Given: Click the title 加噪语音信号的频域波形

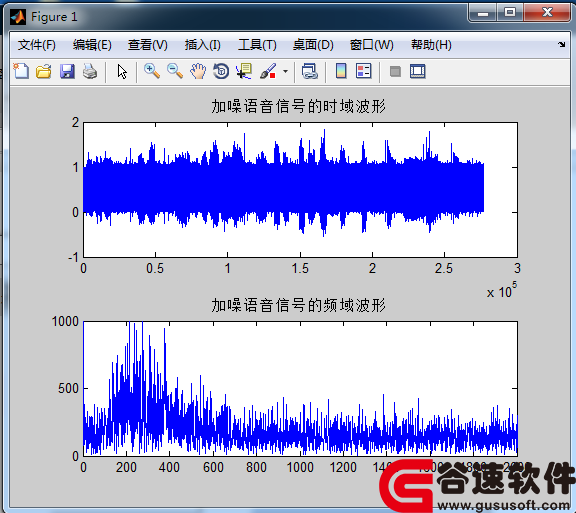Looking at the screenshot, I should (299, 305).
